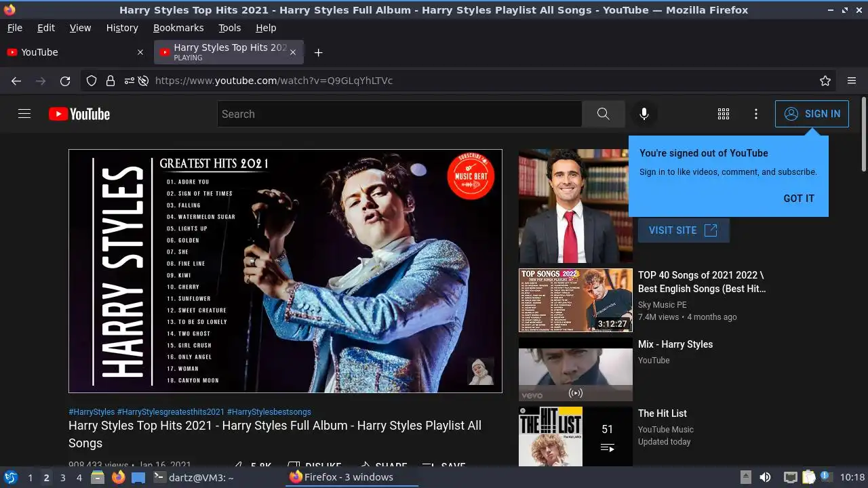
Task: Click the Firefox - 3 windows taskbar entry
Action: coord(351,477)
